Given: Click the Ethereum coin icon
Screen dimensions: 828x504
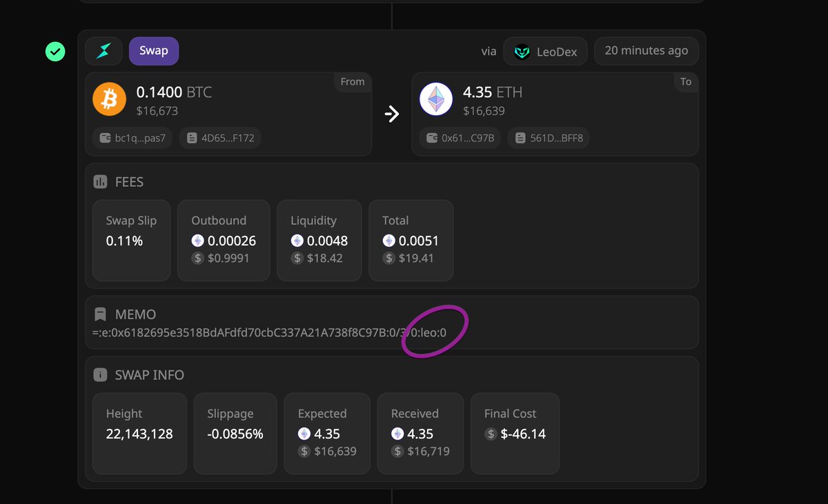Looking at the screenshot, I should (436, 99).
